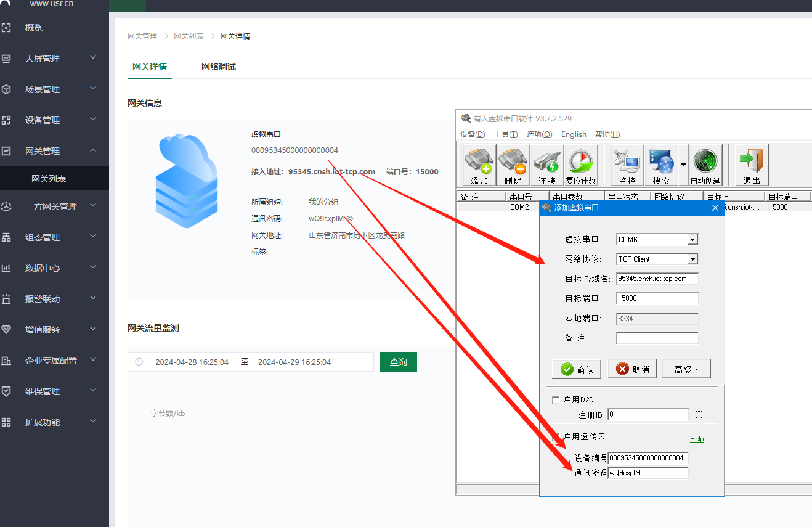Click the 搜索 search toolbar icon
Image resolution: width=812 pixels, height=527 pixels.
[661, 165]
